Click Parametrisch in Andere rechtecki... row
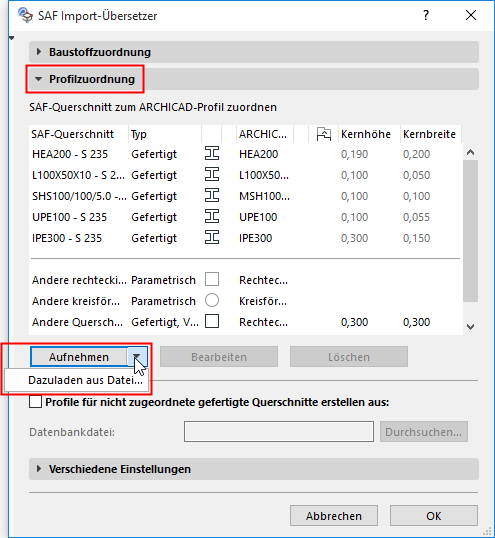The image size is (495, 538). click(163, 280)
